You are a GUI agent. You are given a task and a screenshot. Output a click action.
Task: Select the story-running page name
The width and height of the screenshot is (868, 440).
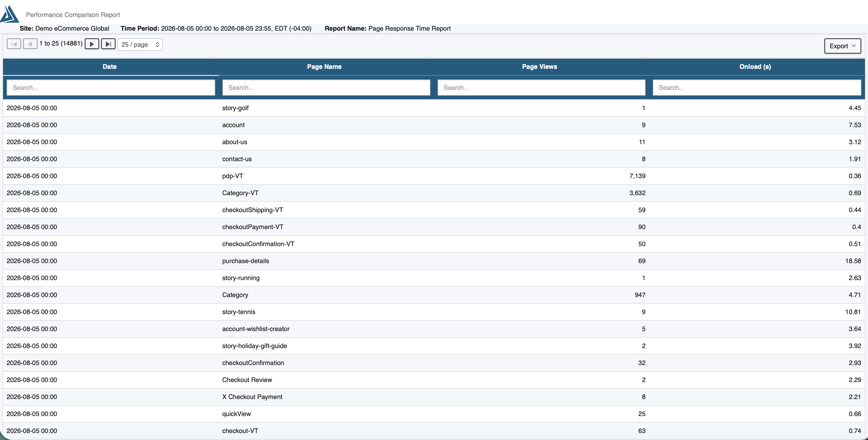click(x=241, y=278)
